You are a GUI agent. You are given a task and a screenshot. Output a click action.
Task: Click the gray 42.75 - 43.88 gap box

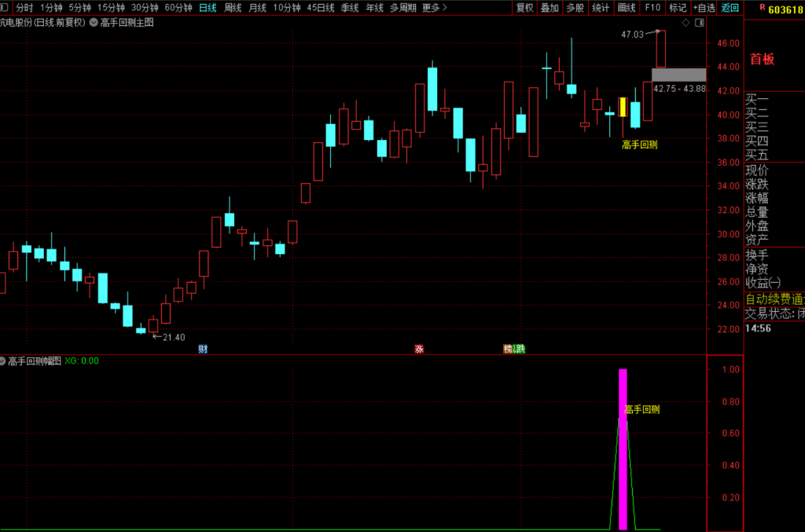[678, 75]
